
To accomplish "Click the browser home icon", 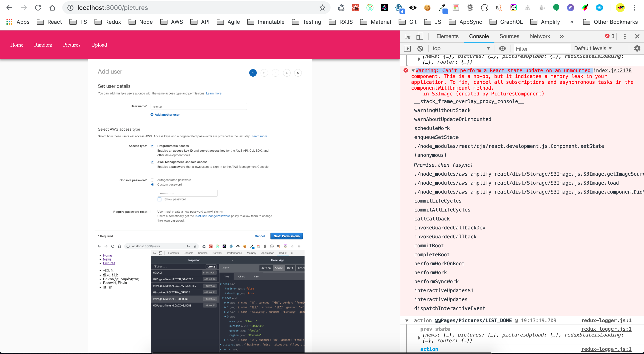I will [52, 8].
